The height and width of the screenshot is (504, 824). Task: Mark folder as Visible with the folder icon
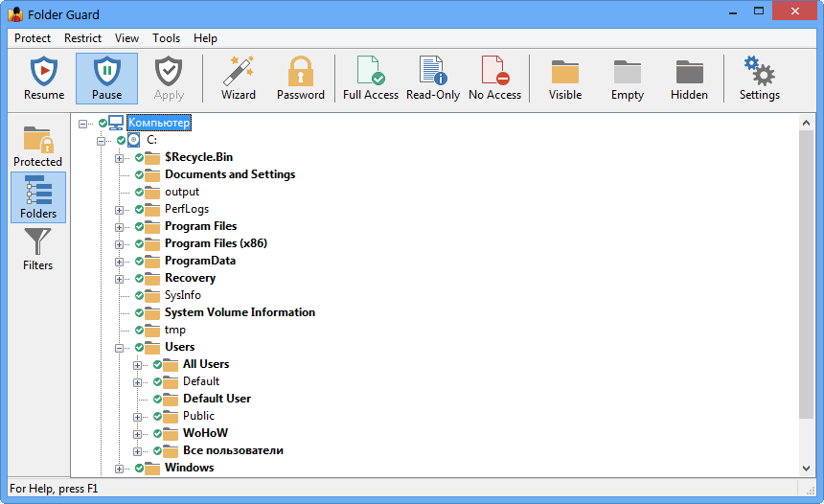point(565,72)
